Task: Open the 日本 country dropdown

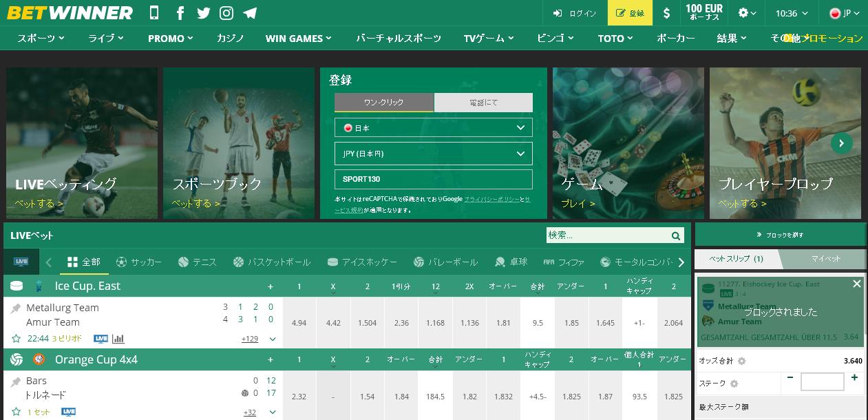Action: coord(434,127)
